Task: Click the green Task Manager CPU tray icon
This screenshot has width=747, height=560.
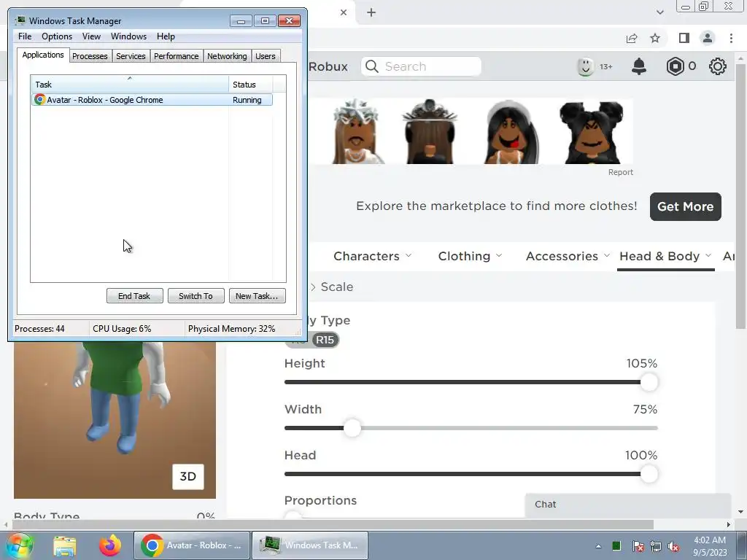Action: [616, 545]
